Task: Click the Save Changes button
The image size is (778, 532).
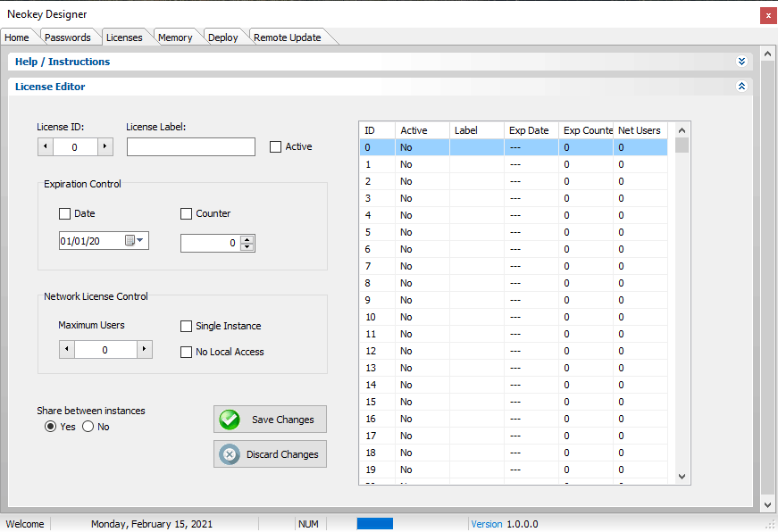Action: (270, 420)
